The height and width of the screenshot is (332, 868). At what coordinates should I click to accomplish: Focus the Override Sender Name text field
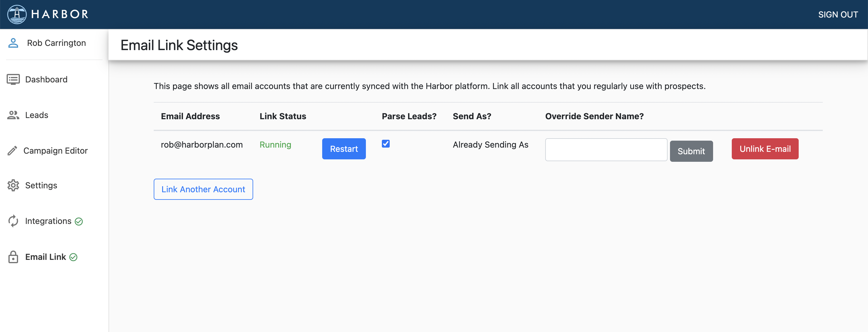tap(606, 149)
